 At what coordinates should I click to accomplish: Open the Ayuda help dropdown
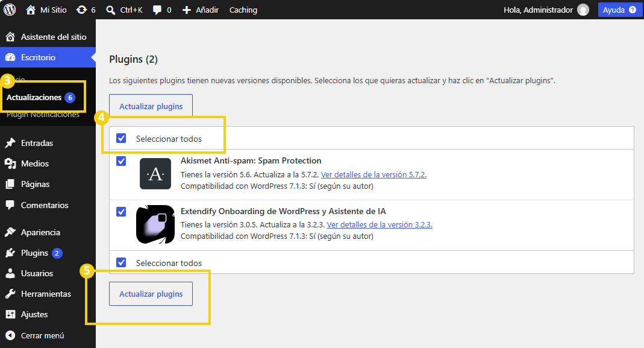[619, 10]
